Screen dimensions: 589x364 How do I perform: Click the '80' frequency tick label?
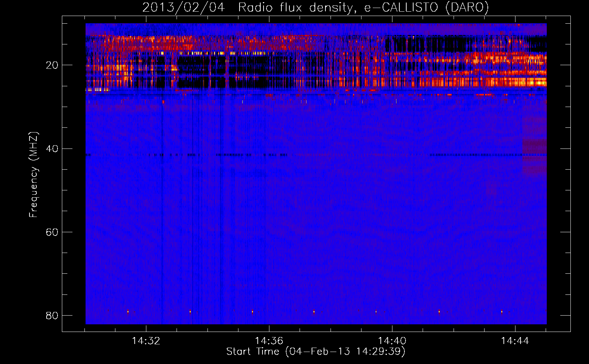pos(52,315)
